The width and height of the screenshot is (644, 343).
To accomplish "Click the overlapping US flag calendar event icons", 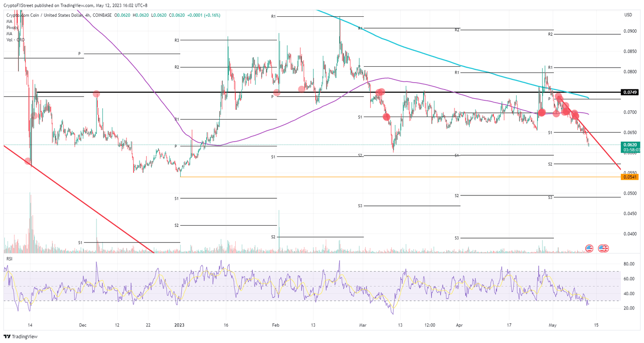I will [602, 248].
